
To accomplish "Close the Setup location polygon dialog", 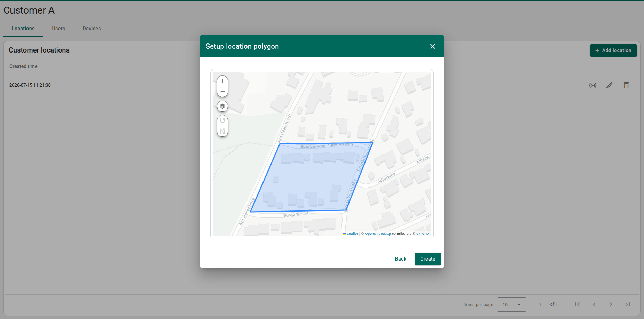I will point(433,46).
